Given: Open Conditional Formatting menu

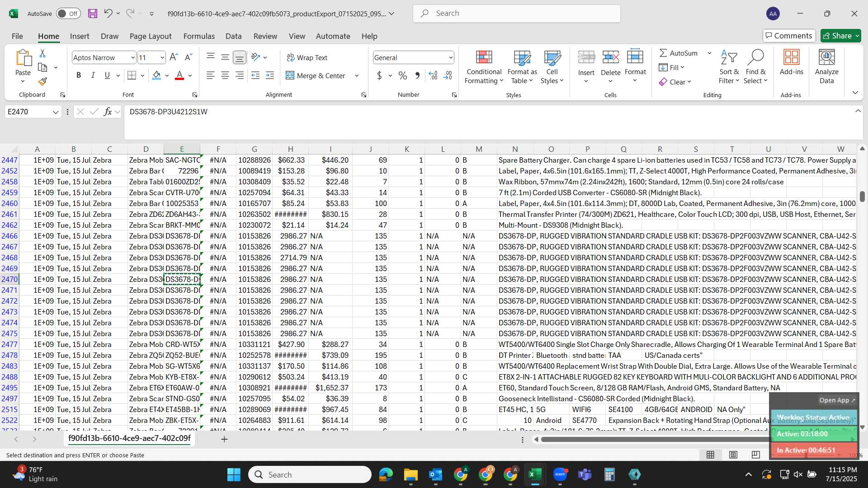Looking at the screenshot, I should (x=484, y=67).
